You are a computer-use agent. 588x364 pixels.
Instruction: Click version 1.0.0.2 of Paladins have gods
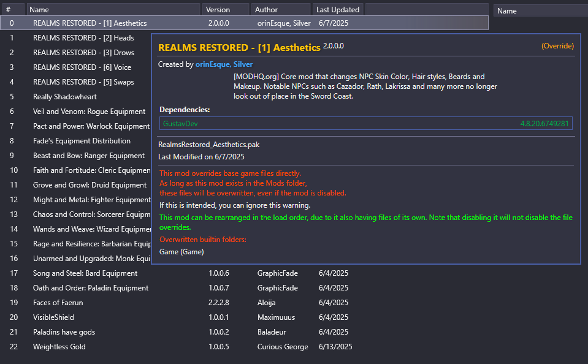click(x=219, y=332)
